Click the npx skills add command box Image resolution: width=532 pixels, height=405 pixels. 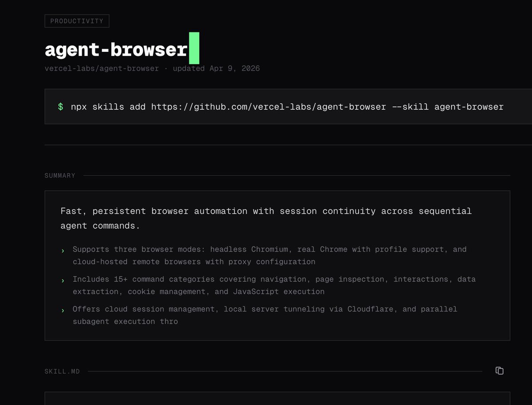(288, 107)
